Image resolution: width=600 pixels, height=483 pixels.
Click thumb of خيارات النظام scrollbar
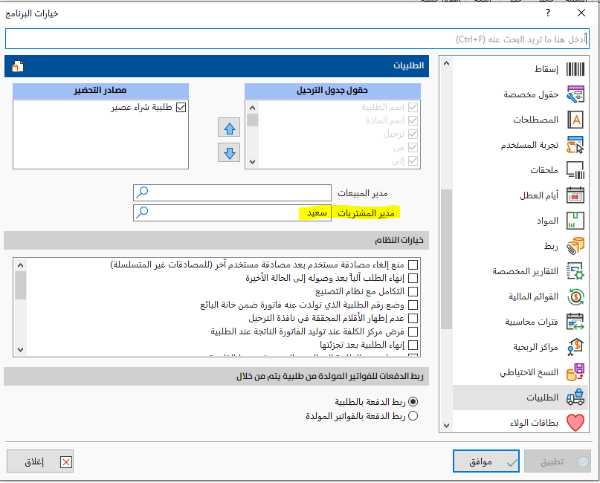point(21,285)
